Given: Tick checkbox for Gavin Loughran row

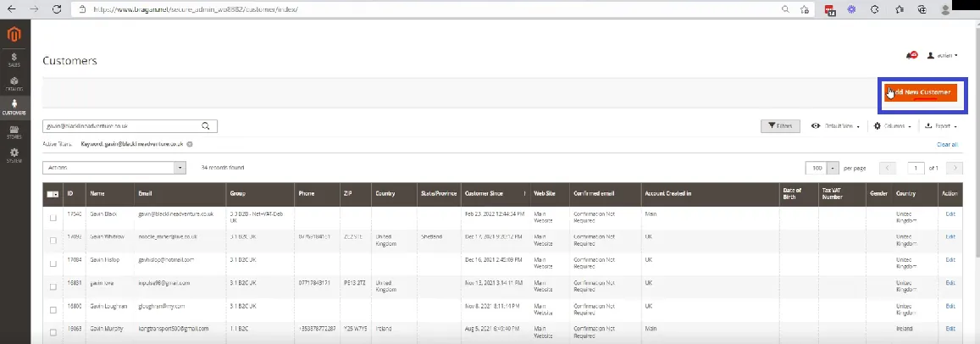Looking at the screenshot, I should pos(53,309).
